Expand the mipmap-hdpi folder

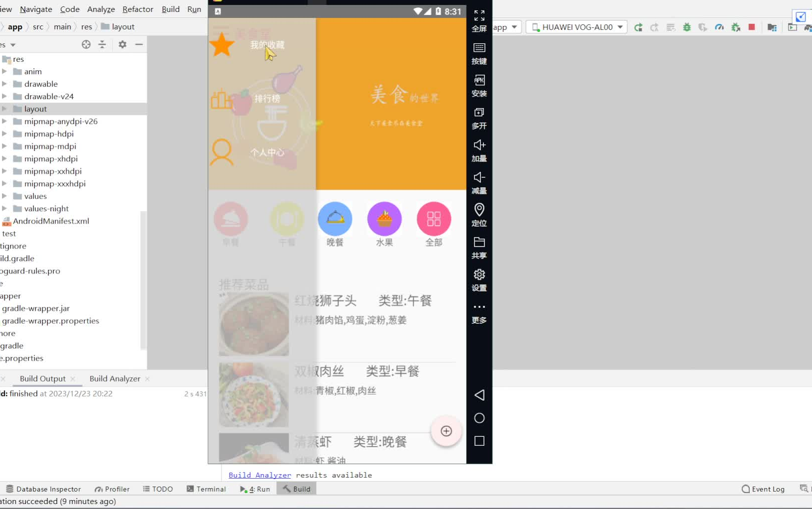tap(4, 133)
